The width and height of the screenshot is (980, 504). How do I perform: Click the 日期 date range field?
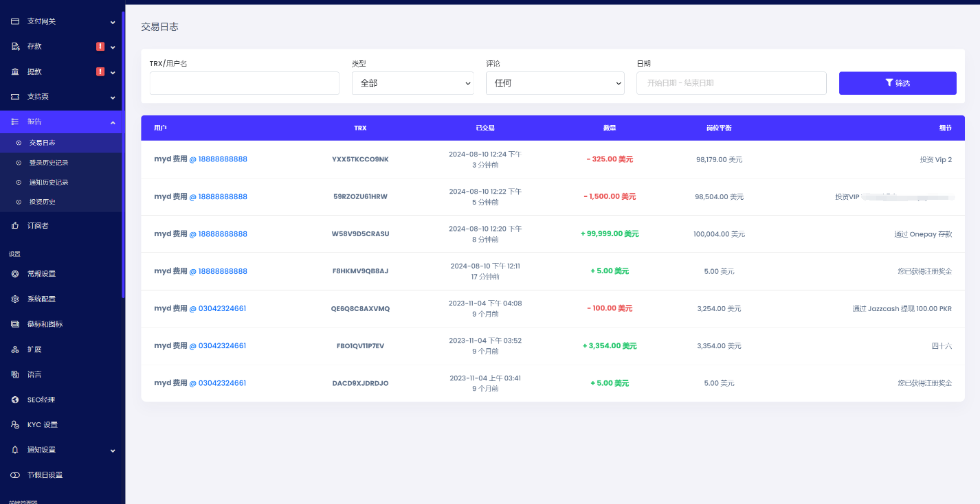tap(731, 83)
